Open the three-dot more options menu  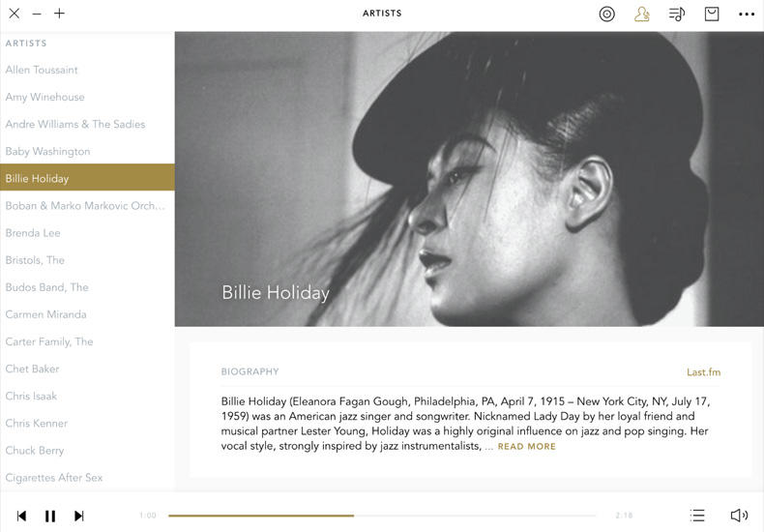coord(747,14)
